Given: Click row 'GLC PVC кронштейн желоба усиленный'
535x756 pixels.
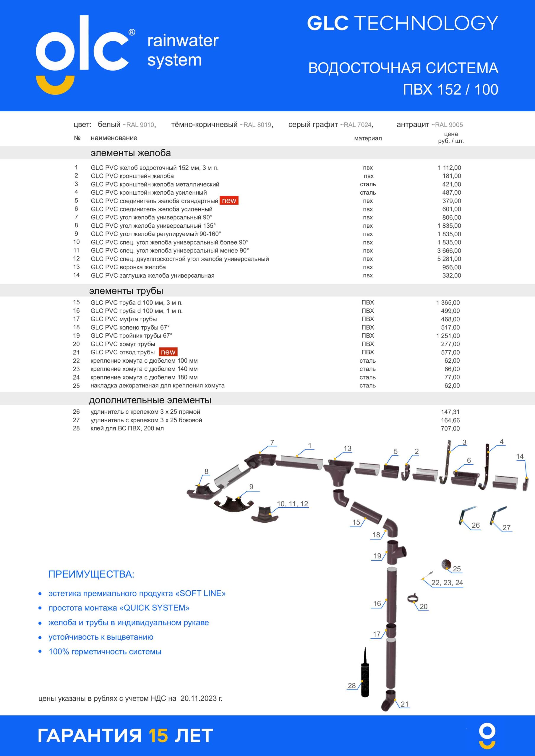Looking at the screenshot, I should [267, 192].
